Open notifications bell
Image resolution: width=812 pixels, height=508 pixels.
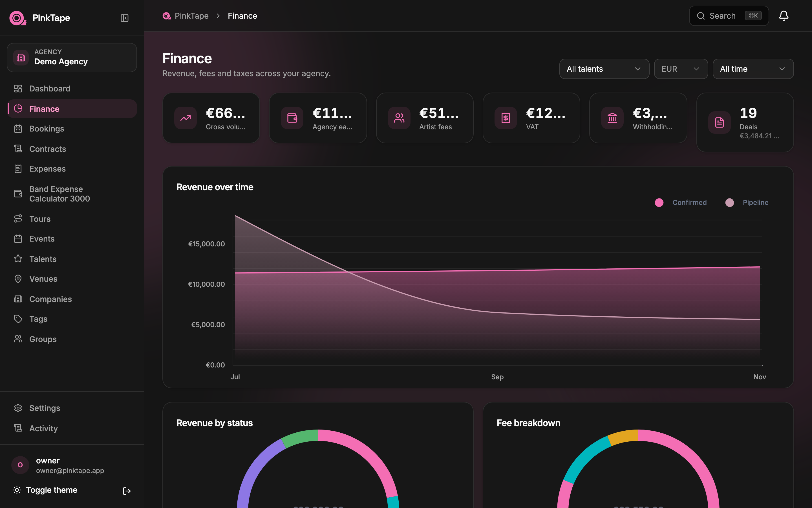coord(784,16)
